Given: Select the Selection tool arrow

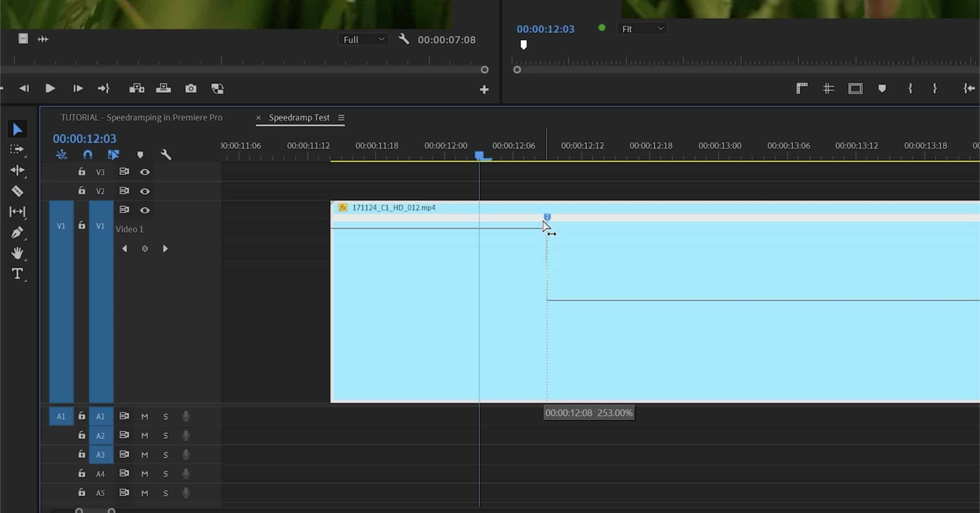Looking at the screenshot, I should click(x=17, y=129).
